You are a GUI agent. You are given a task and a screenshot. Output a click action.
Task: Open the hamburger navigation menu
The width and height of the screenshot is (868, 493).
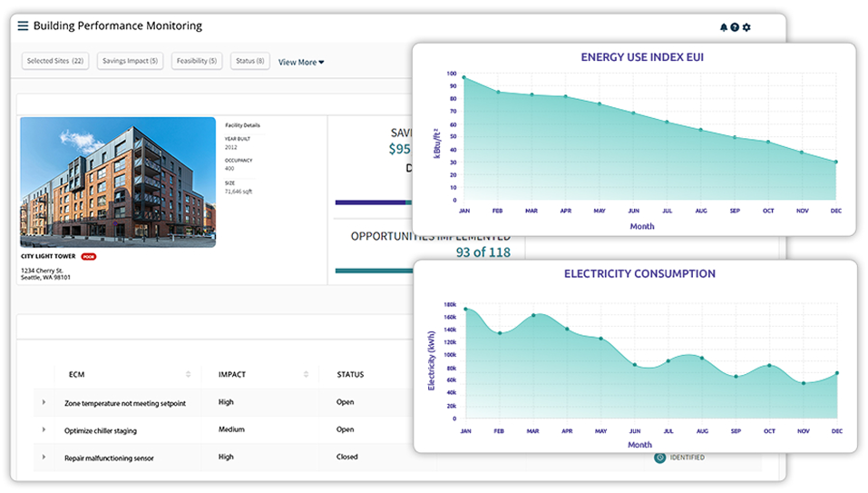[x=23, y=26]
